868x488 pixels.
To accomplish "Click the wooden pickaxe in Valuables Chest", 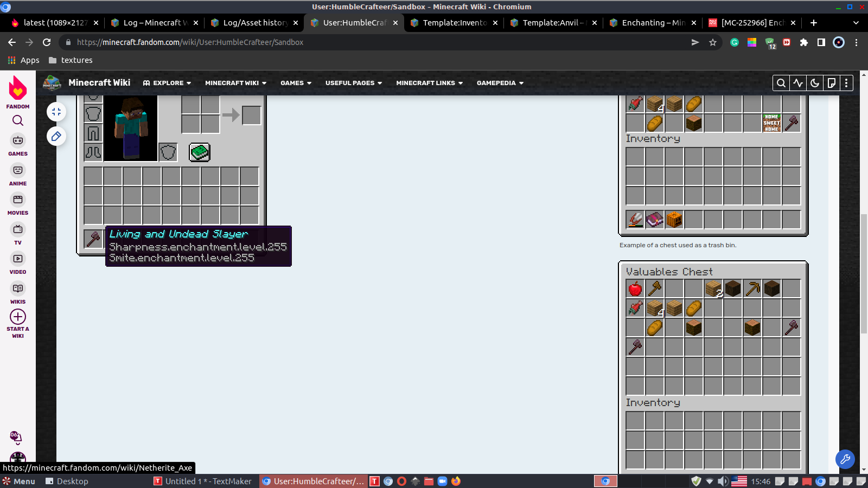I will pyautogui.click(x=752, y=288).
